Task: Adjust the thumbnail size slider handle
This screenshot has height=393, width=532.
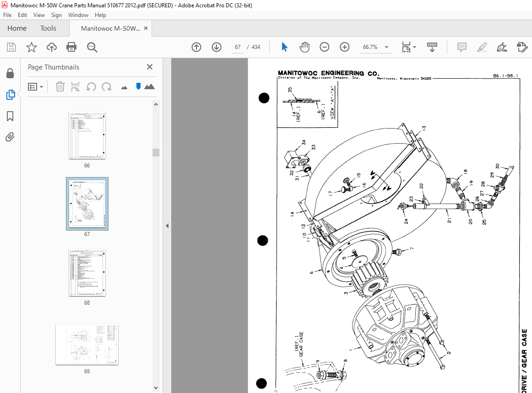Action: point(138,86)
